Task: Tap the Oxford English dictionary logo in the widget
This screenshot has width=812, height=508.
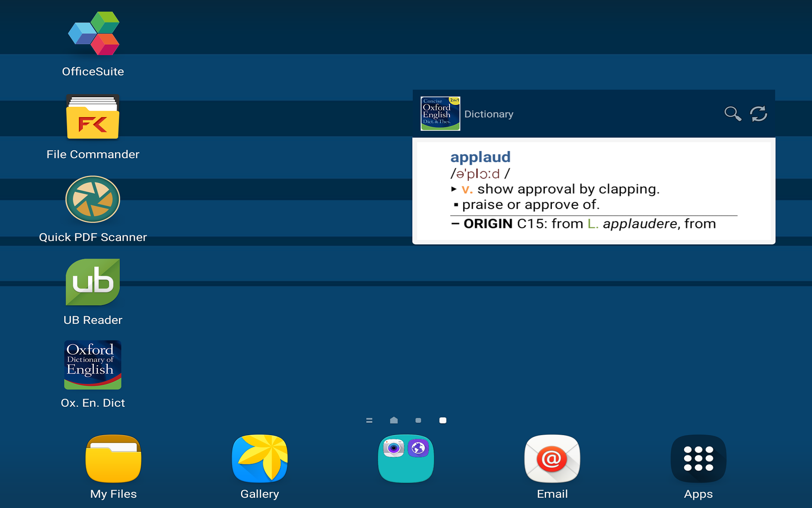Action: [440, 113]
